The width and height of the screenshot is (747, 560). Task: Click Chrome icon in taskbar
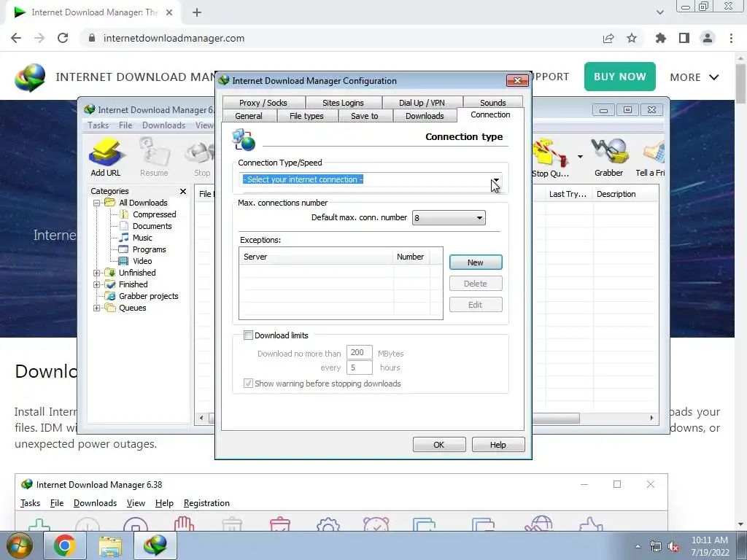point(64,545)
